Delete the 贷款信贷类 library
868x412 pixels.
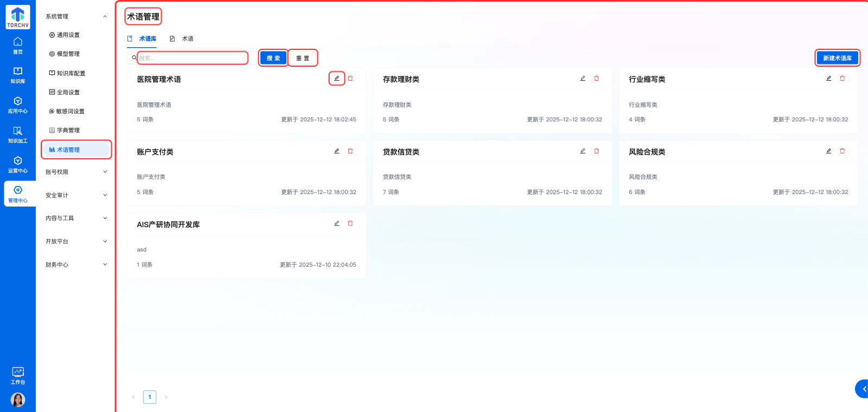[596, 151]
